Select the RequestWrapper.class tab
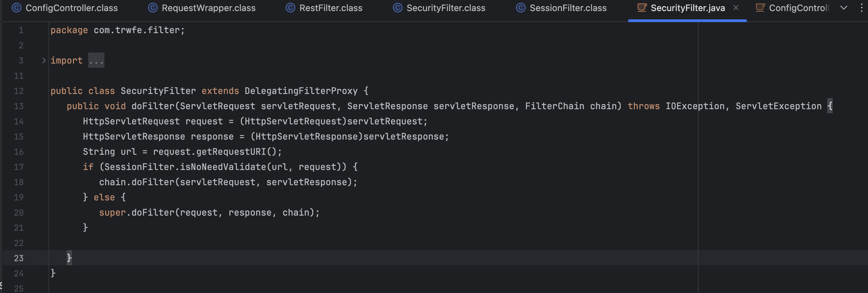The height and width of the screenshot is (293, 868). coord(209,8)
